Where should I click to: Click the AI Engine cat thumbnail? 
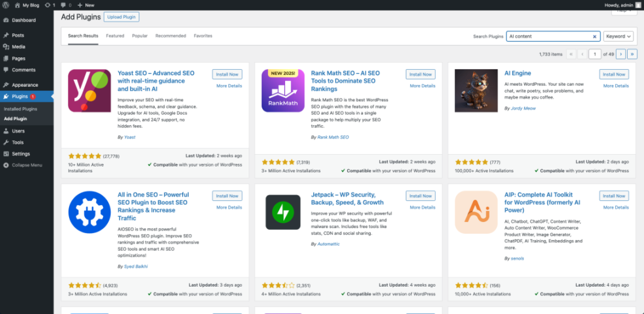476,91
